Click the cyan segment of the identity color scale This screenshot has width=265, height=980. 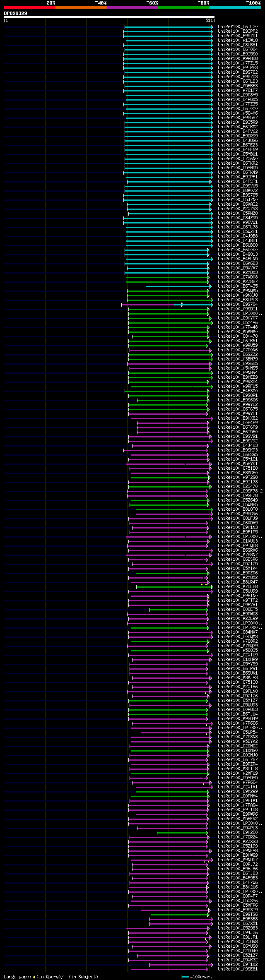pyautogui.click(x=235, y=7)
